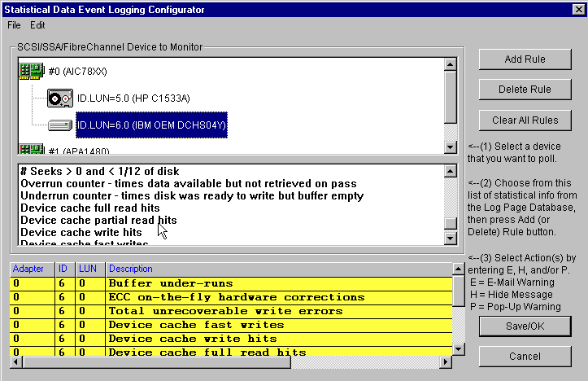Click the device tree scrollbar thumb
Viewport: 588px width, 381px height.
pyautogui.click(x=451, y=97)
